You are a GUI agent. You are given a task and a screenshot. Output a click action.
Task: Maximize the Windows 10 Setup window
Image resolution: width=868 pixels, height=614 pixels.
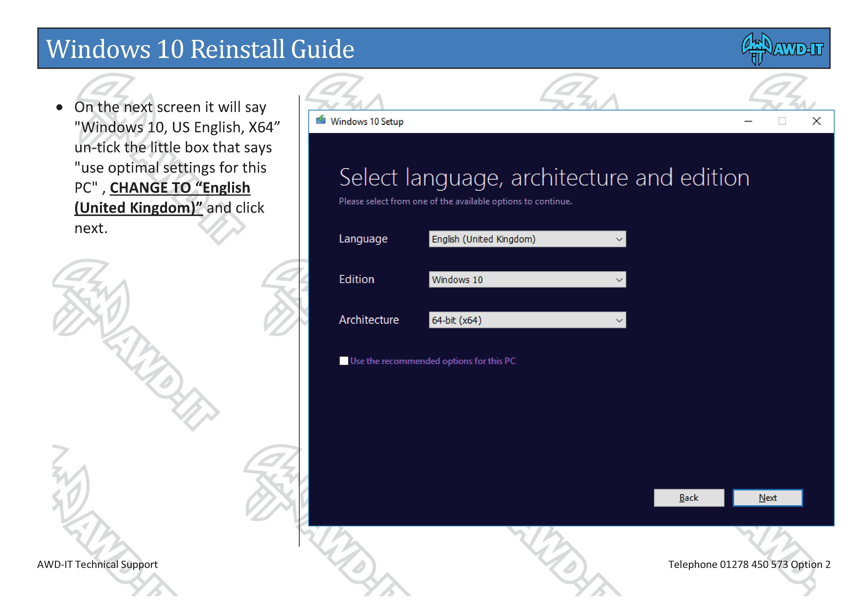[x=782, y=121]
